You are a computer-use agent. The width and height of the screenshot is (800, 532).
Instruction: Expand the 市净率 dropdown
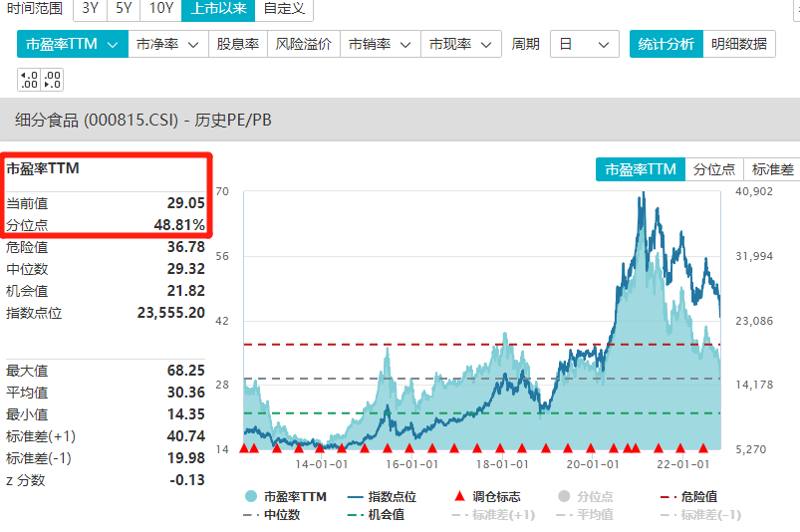pos(167,45)
